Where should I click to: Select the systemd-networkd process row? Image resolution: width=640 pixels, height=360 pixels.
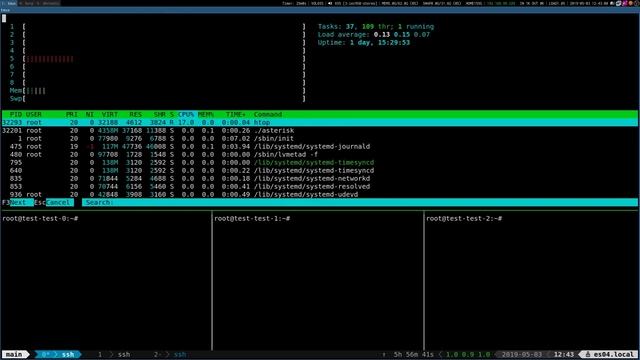[x=320, y=178]
